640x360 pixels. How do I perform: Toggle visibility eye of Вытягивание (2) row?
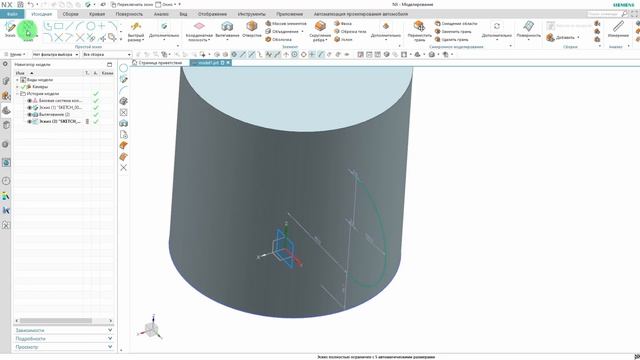tap(29, 114)
